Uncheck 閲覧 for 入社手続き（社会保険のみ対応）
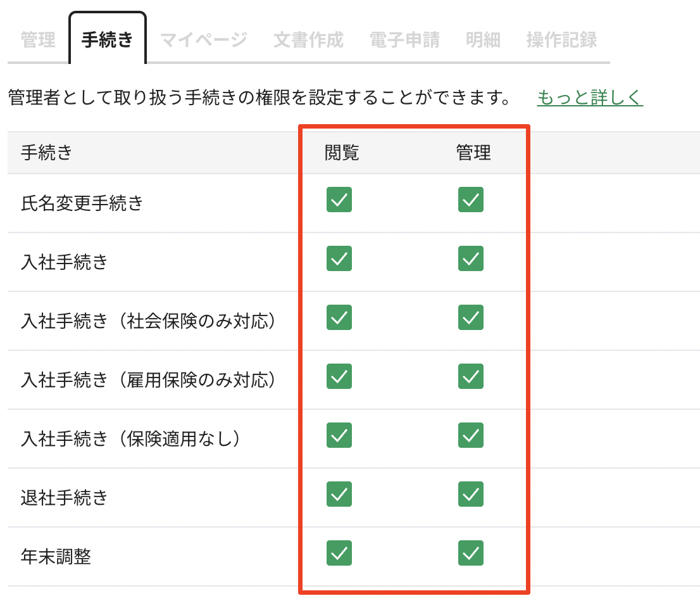Image resolution: width=700 pixels, height=603 pixels. (339, 317)
